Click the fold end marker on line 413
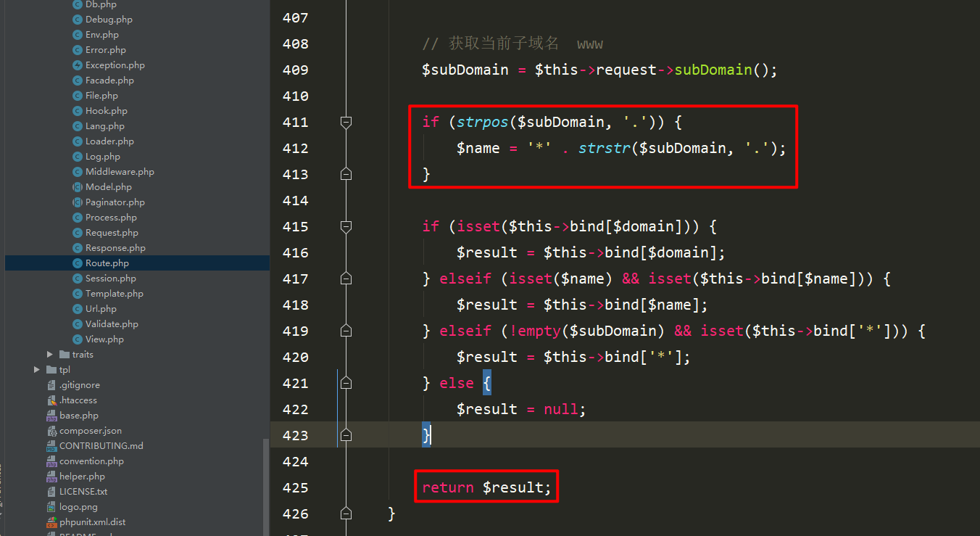The width and height of the screenshot is (980, 536). coord(346,174)
